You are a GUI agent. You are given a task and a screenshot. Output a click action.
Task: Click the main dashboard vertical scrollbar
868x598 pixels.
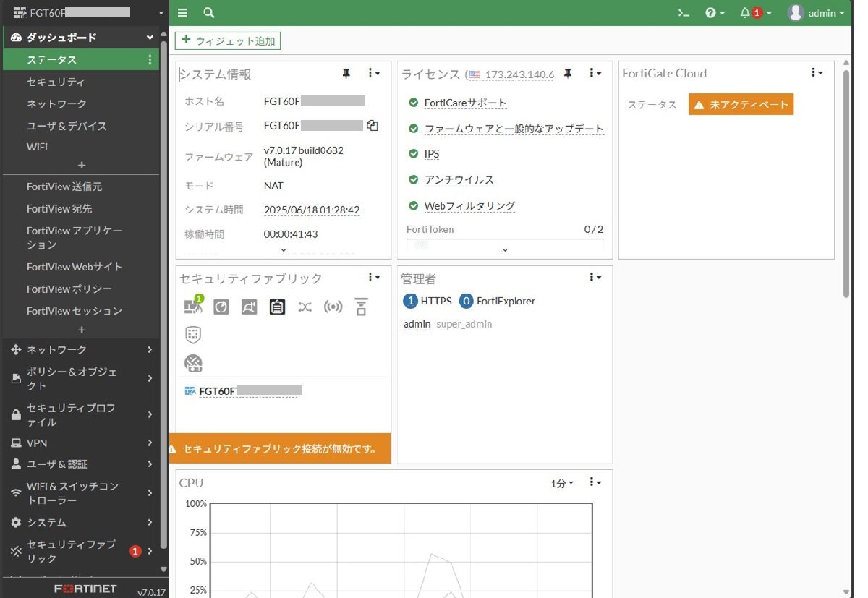pyautogui.click(x=847, y=184)
